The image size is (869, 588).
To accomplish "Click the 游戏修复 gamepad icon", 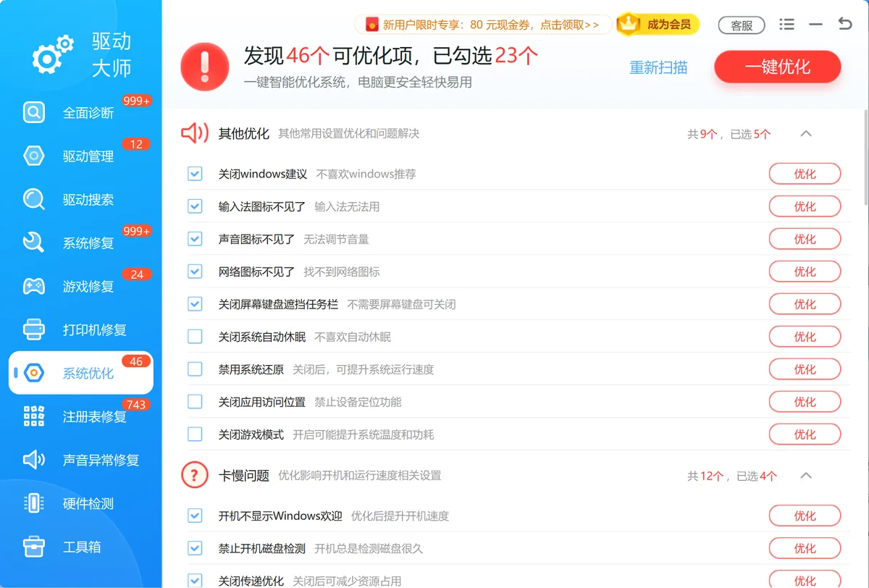I will [34, 286].
